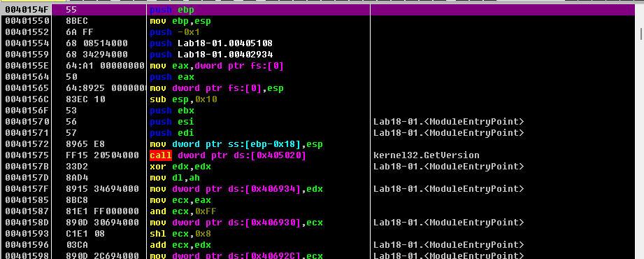
Task: Click 'mov eax,dword ptr fs:[0]' instruction
Action: (x=217, y=66)
